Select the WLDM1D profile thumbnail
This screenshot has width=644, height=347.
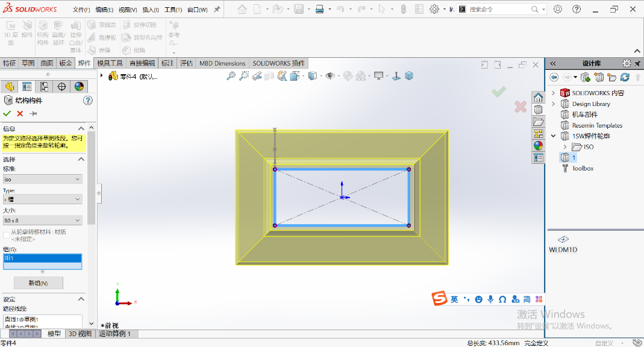tap(563, 244)
